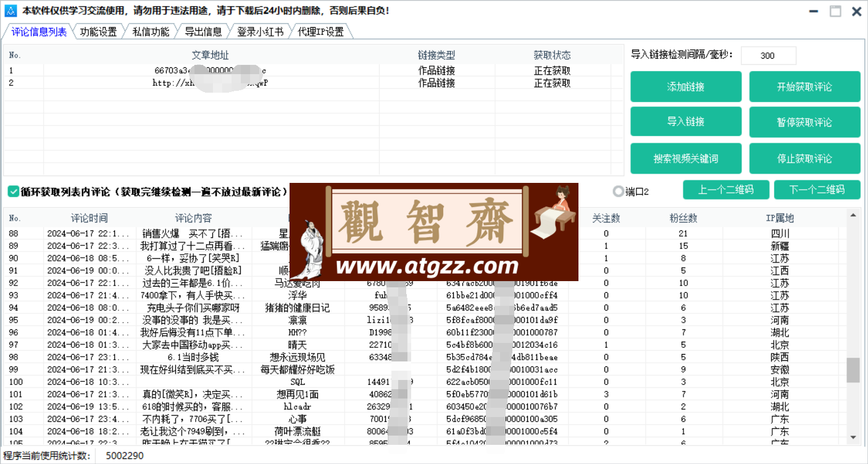Click the 评论时间 column header

pyautogui.click(x=90, y=218)
